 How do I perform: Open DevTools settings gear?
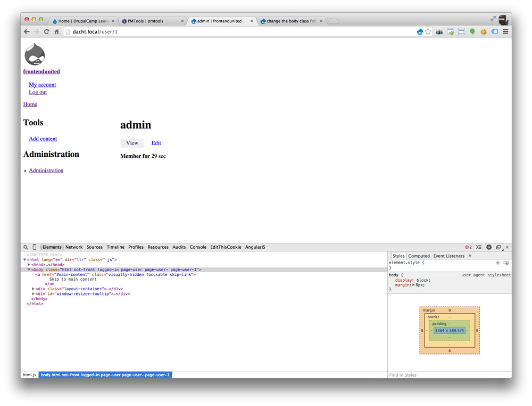click(x=488, y=247)
